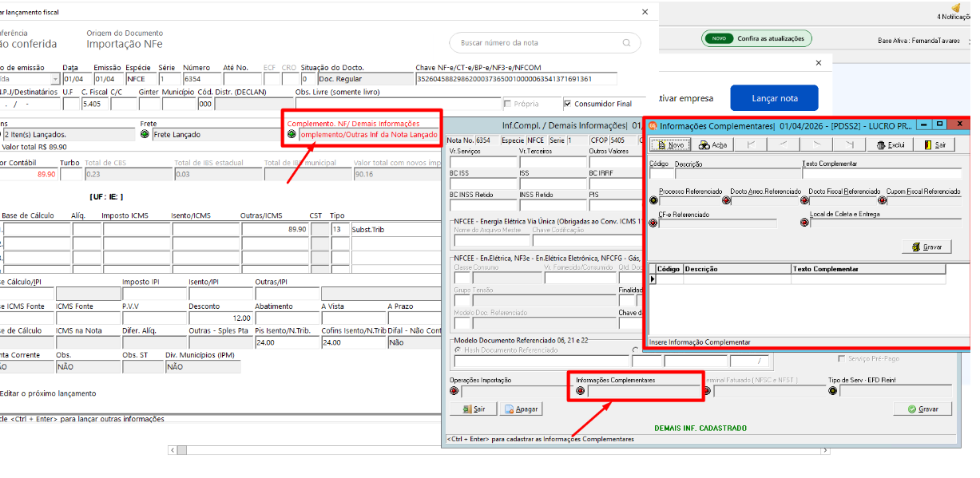Toggle the Própria checkbox
980x478 pixels.
tap(507, 104)
